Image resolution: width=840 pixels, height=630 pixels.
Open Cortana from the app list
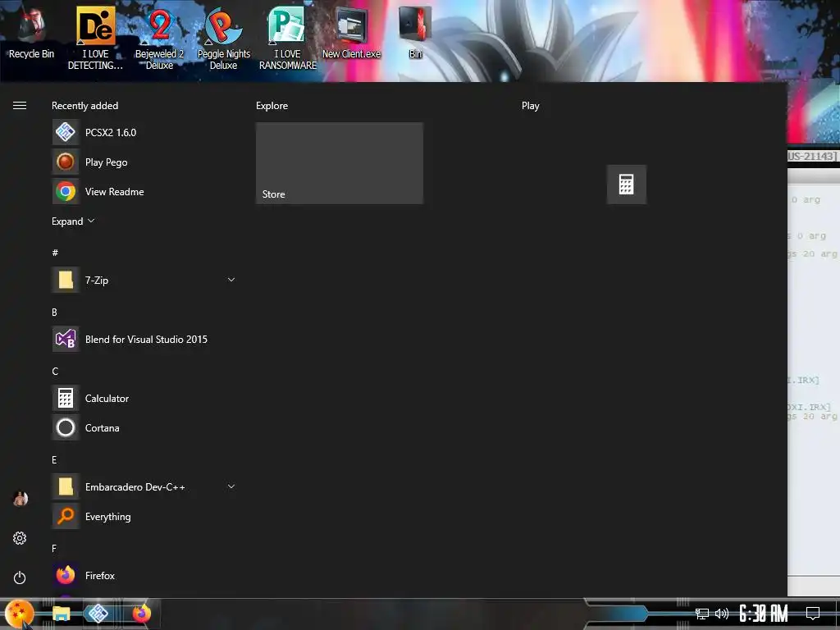coord(144,427)
